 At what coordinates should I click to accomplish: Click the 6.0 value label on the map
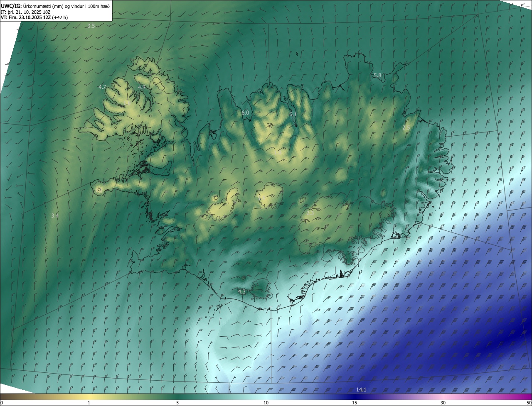pos(245,113)
